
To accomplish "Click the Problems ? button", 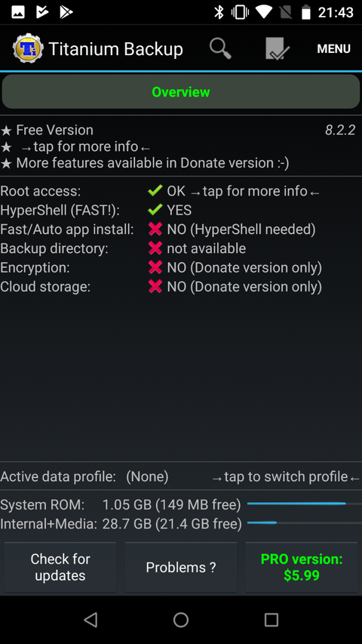I will pos(181,567).
